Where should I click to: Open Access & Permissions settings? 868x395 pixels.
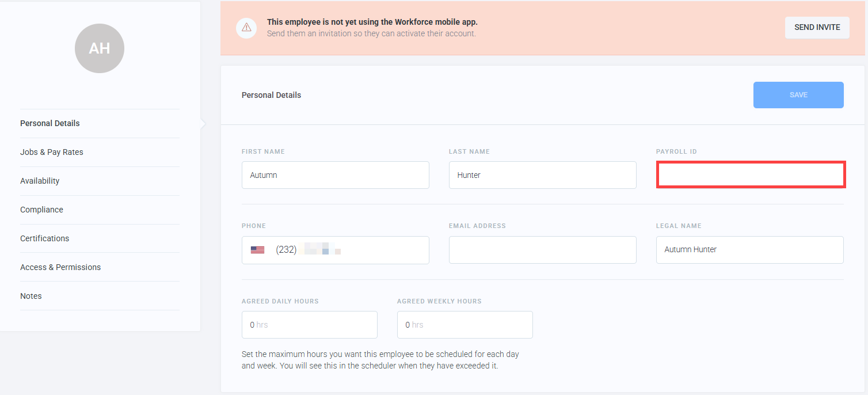point(60,267)
